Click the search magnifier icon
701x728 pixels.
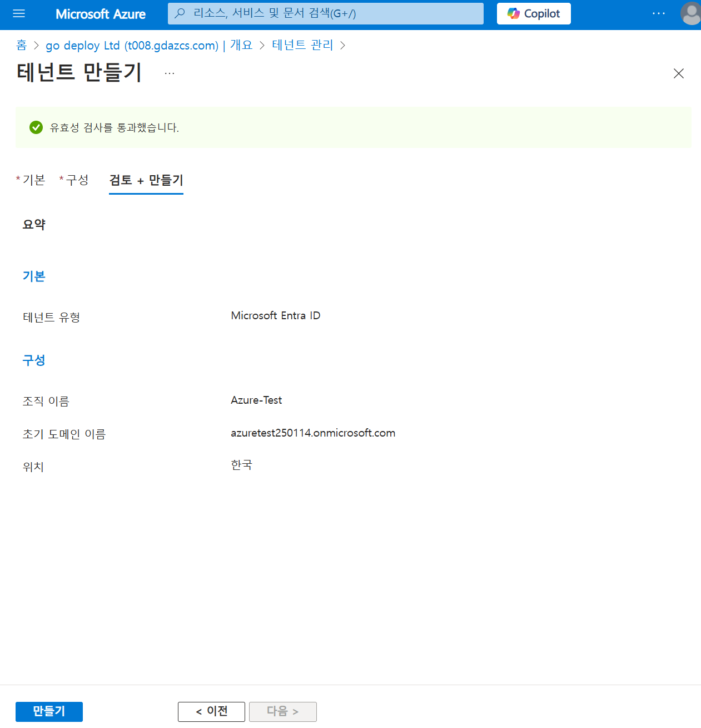tap(180, 13)
